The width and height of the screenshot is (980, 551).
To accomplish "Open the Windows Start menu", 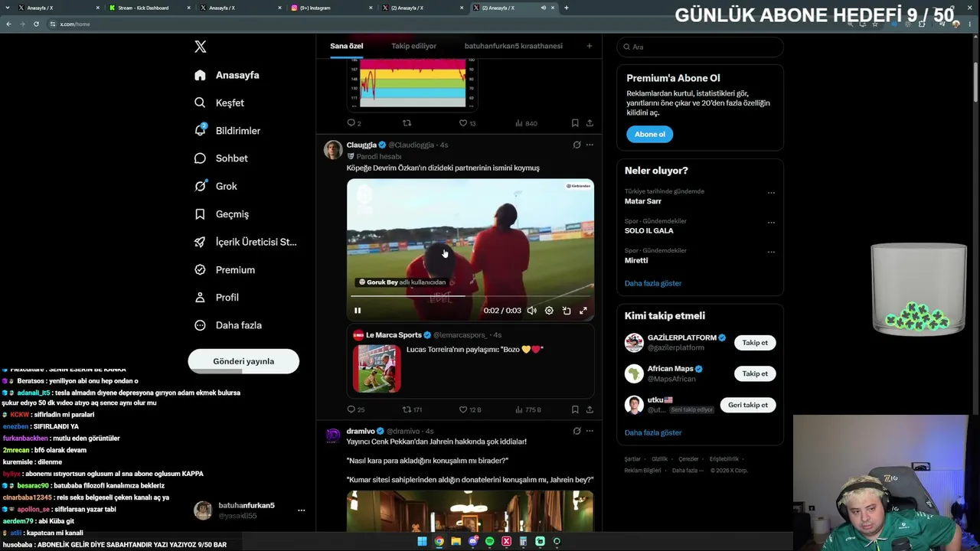I will [422, 542].
